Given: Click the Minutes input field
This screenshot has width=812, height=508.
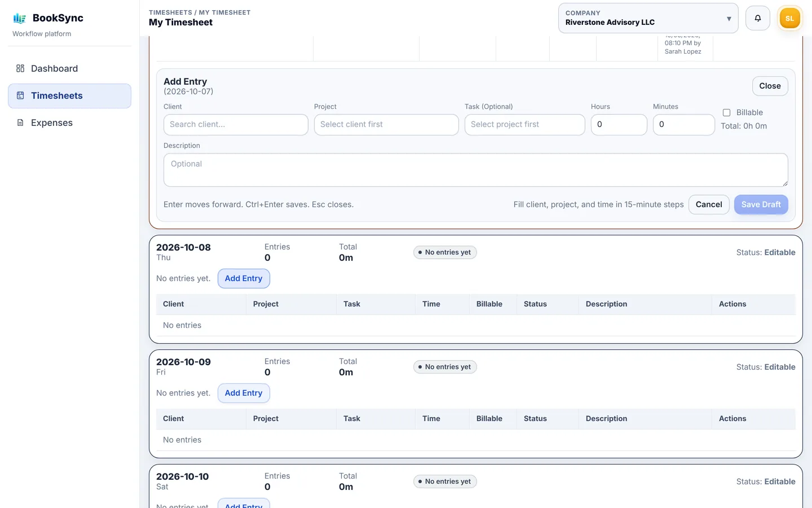Looking at the screenshot, I should coord(683,125).
